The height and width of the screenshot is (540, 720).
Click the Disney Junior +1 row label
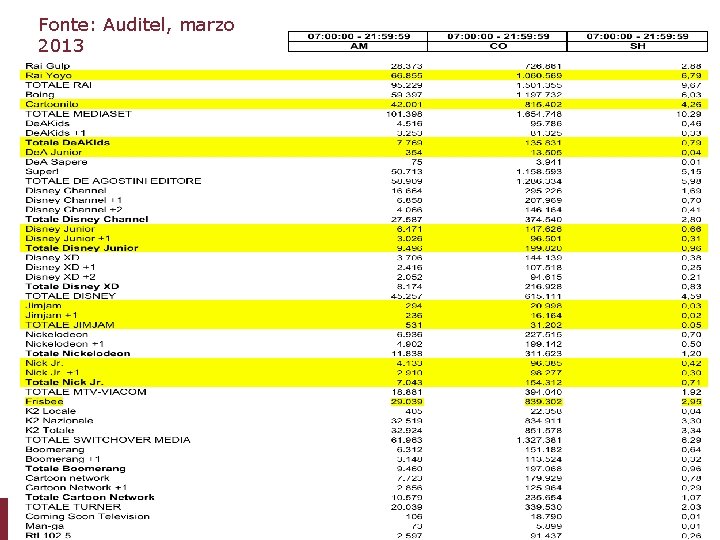(68, 238)
